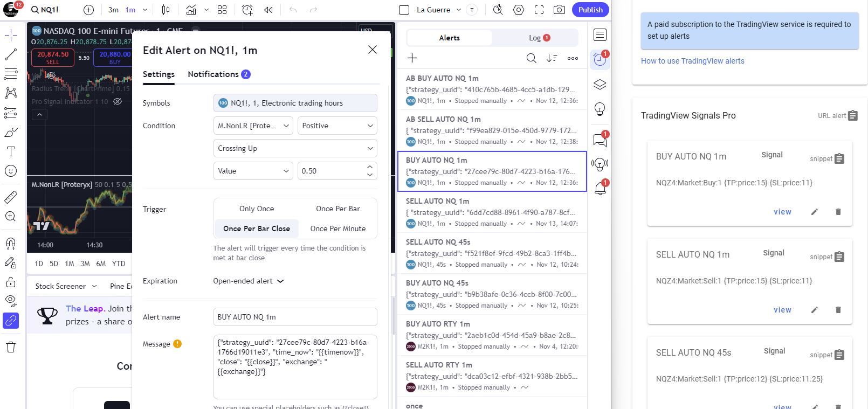Viewport: 868px width, 409px height.
Task: Close the Edit Alert dialog
Action: coord(372,50)
